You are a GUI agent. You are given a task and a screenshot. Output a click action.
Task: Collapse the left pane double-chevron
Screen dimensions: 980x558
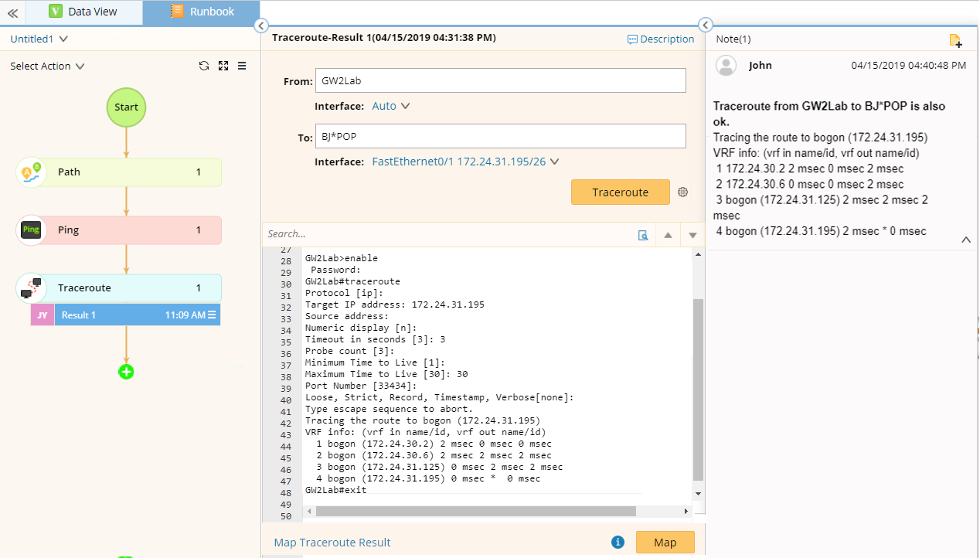pyautogui.click(x=12, y=12)
